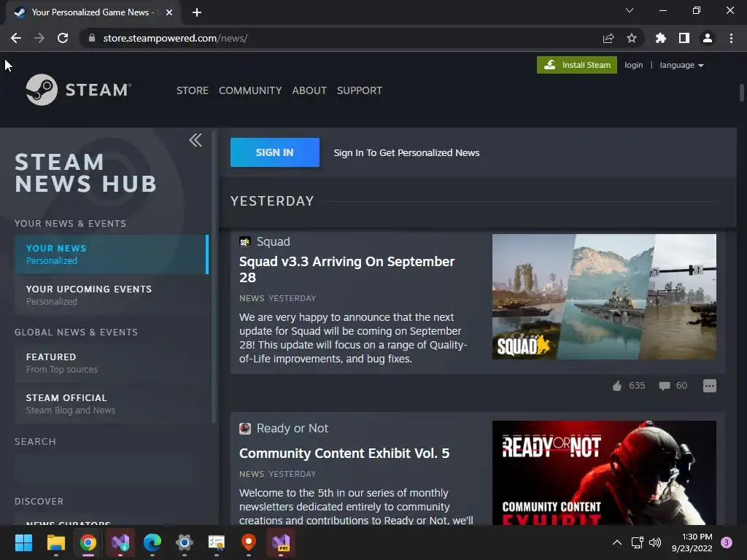Image resolution: width=747 pixels, height=560 pixels.
Task: Click the page vertical scrollbar thumb
Action: (741, 93)
